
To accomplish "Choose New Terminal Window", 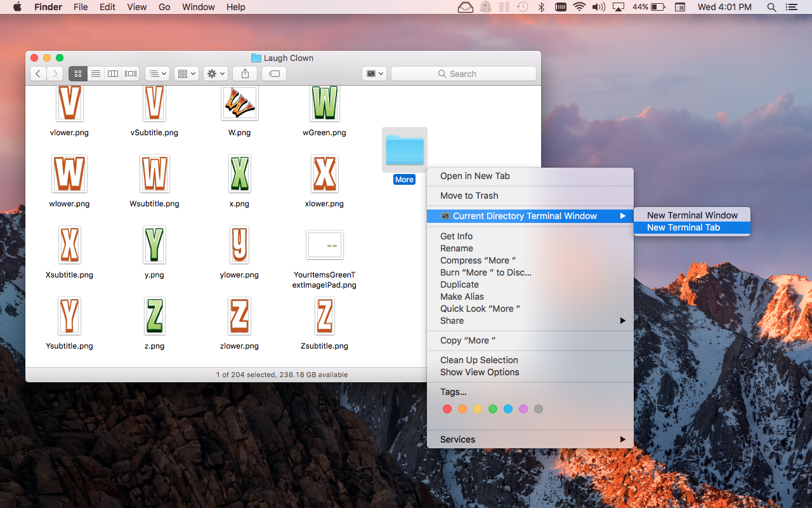I will 692,215.
